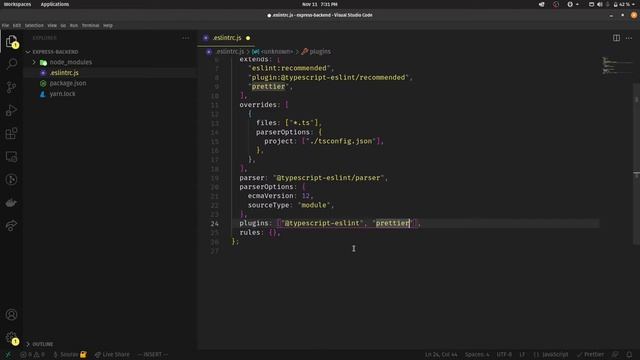640x360 pixels.
Task: Click the "eslint:recommended" string
Action: tap(289, 68)
